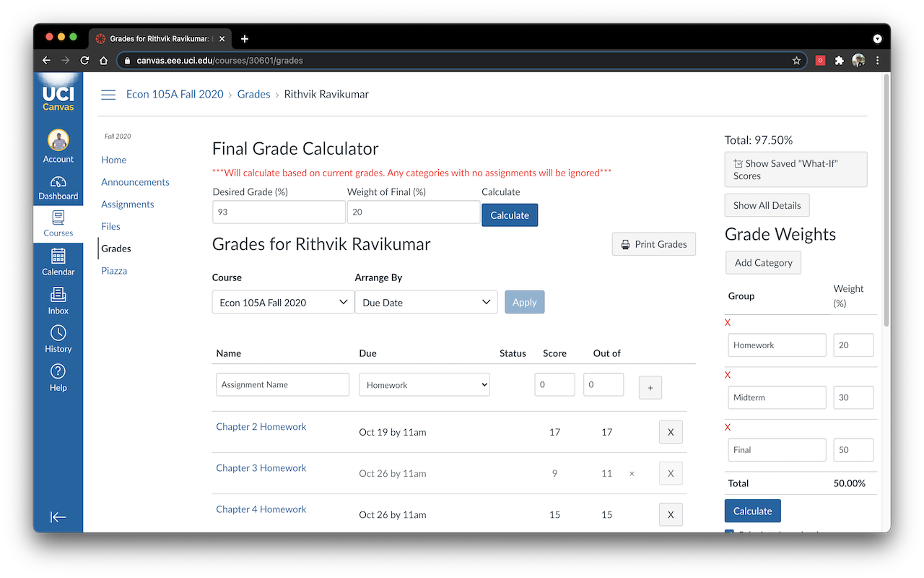This screenshot has width=924, height=578.
Task: Click the Chapter 3 Homework small x revert
Action: pyautogui.click(x=632, y=474)
